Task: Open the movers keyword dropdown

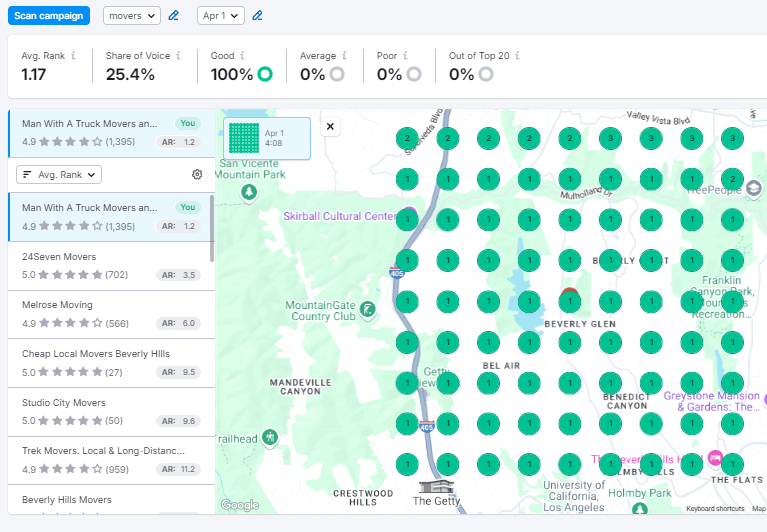Action: pos(132,16)
